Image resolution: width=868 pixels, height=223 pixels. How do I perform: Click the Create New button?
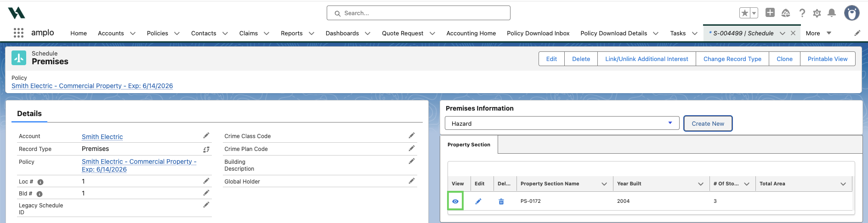pyautogui.click(x=708, y=123)
